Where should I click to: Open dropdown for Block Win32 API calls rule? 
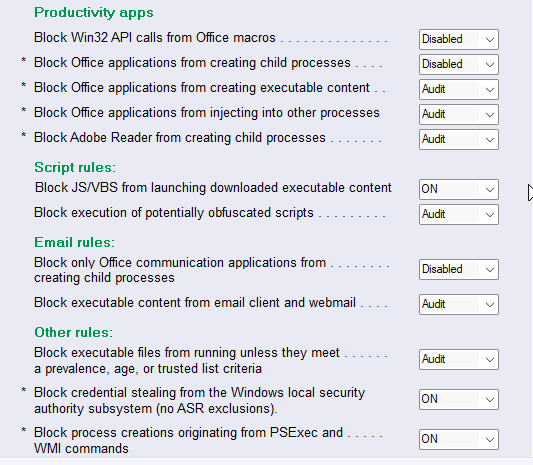pos(459,39)
